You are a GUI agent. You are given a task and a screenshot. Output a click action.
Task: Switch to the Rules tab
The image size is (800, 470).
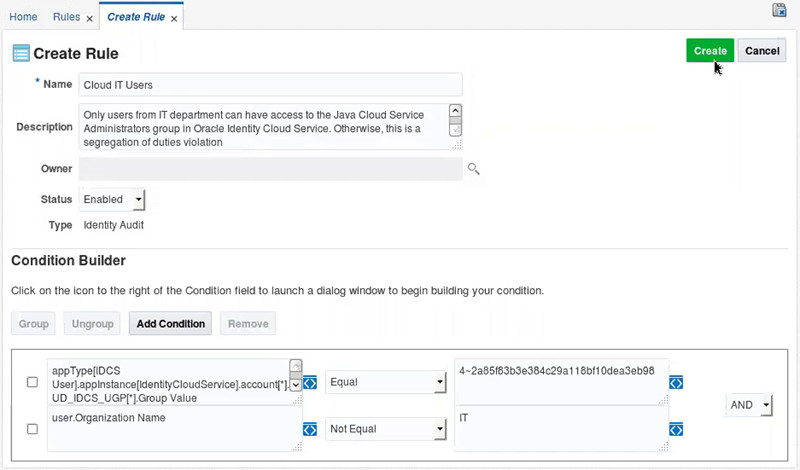(x=65, y=18)
